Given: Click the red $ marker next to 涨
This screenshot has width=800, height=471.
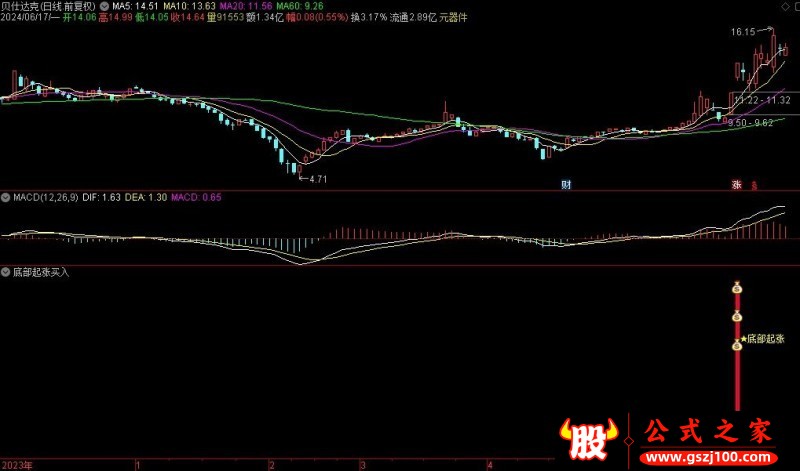Looking at the screenshot, I should click(x=754, y=186).
